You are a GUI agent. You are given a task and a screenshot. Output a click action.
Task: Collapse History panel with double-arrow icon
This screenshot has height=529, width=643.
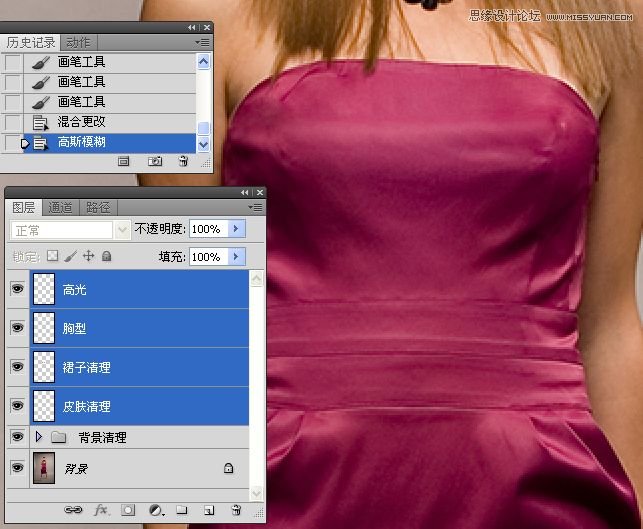192,27
